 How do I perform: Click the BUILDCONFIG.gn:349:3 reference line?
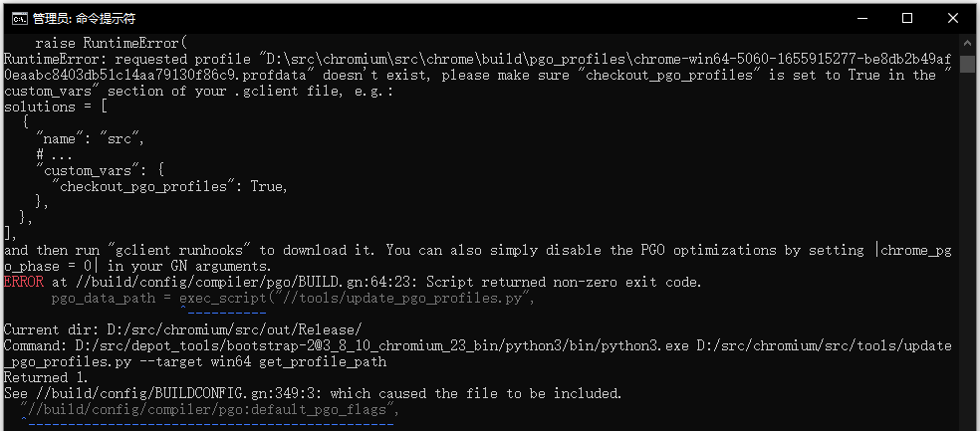[x=313, y=393]
